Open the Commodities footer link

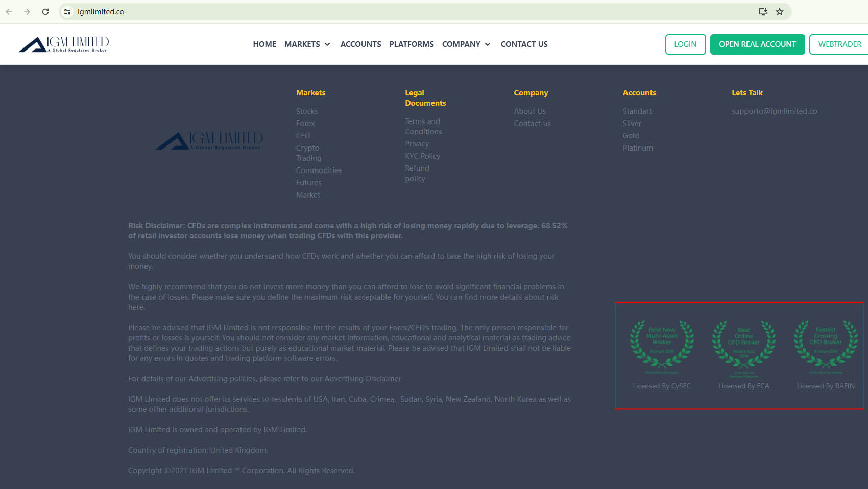point(319,170)
